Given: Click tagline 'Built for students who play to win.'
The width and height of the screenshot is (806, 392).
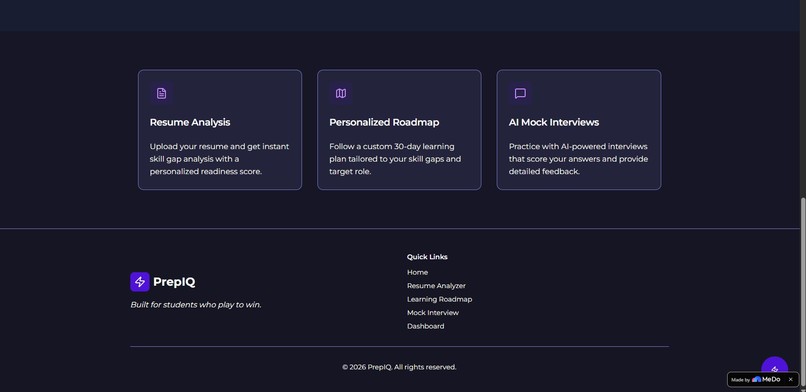Looking at the screenshot, I should pyautogui.click(x=196, y=305).
